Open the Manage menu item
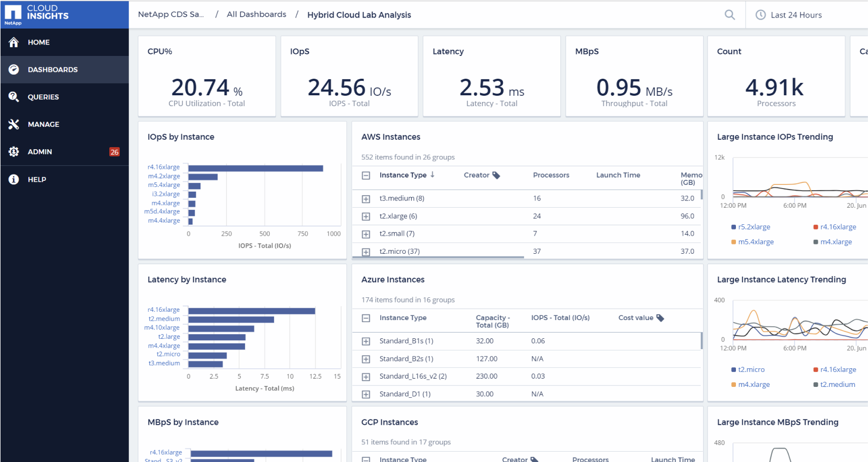This screenshot has width=868, height=462. 65,124
